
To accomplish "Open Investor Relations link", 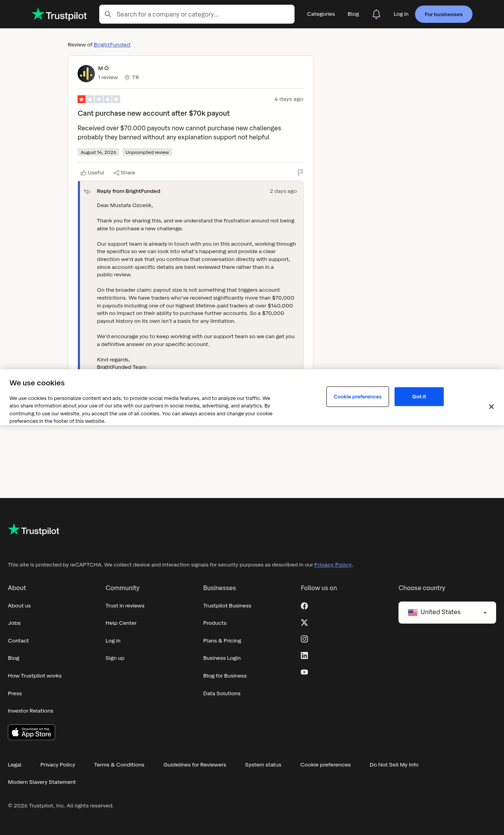I will 31,711.
